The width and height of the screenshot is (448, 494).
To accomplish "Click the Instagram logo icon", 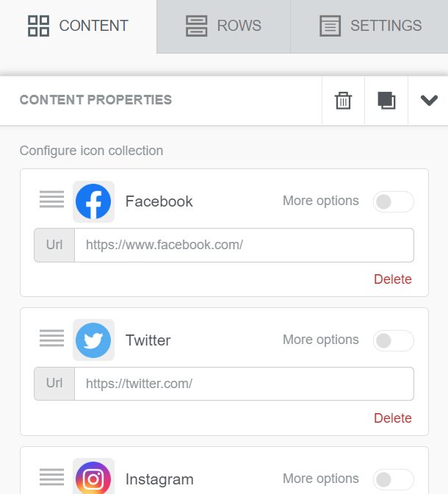I will pyautogui.click(x=93, y=479).
